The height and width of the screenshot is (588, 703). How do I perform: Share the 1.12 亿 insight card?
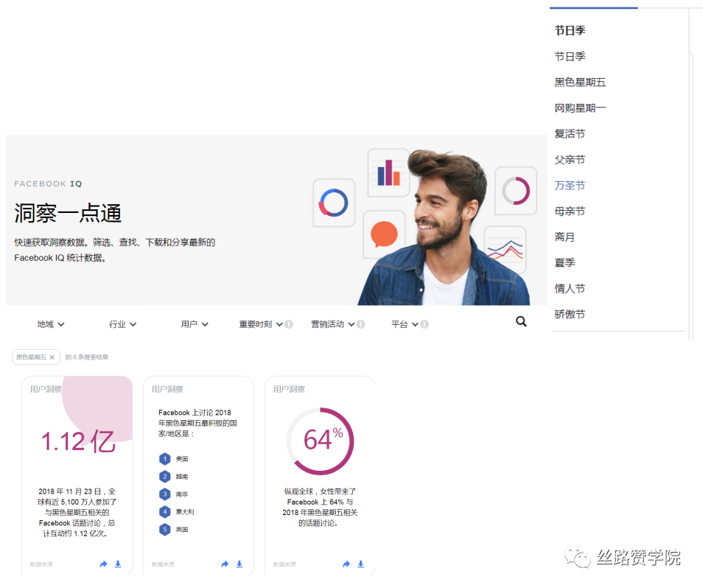tap(104, 564)
